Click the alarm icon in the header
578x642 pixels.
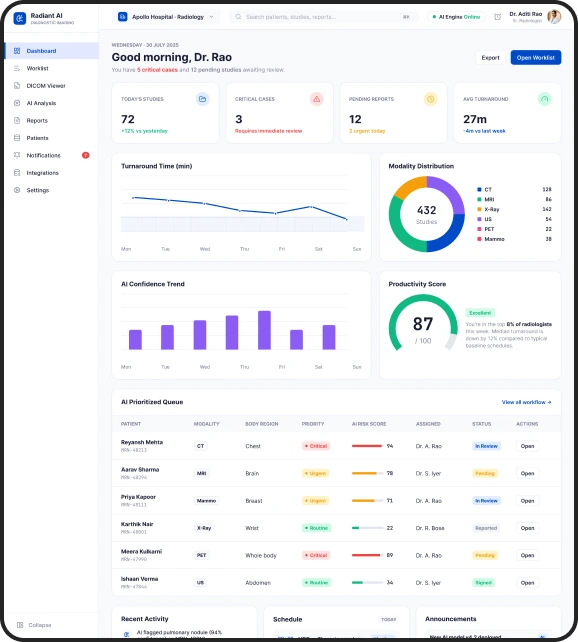point(497,17)
